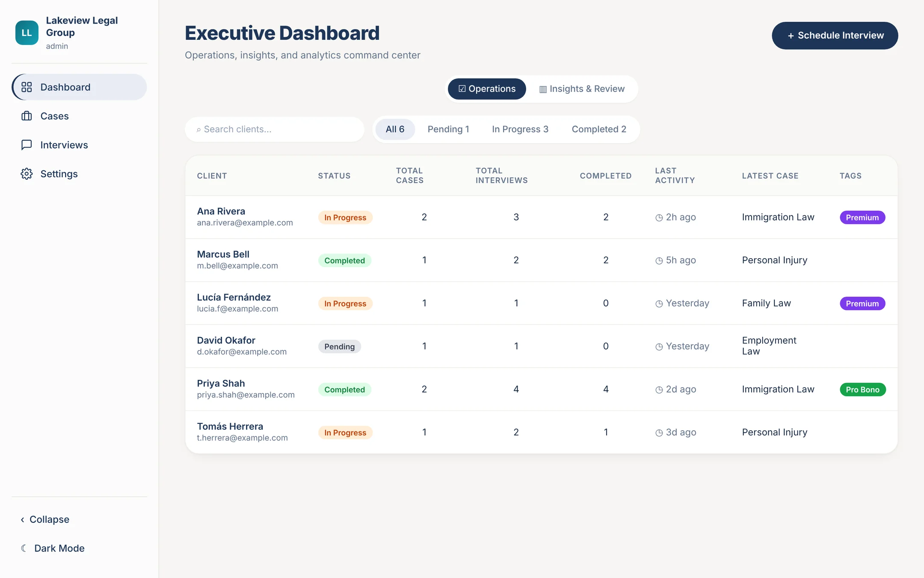
Task: Click clock icon beside 5h ago
Action: [659, 260]
